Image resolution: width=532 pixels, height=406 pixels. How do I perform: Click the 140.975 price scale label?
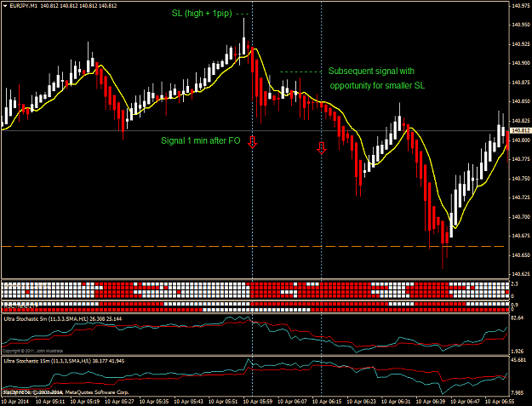click(521, 5)
